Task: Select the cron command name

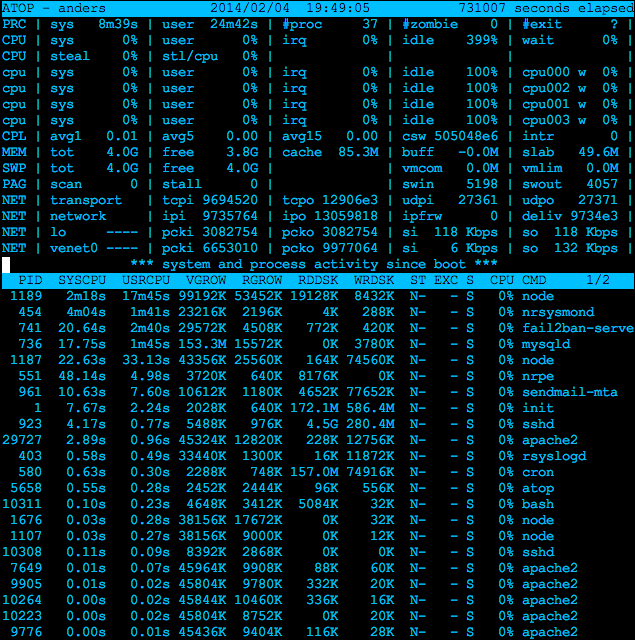Action: click(x=538, y=472)
